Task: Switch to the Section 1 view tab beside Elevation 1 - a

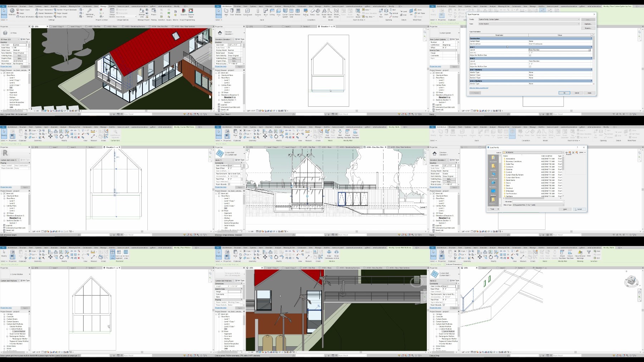Action: coord(307,26)
